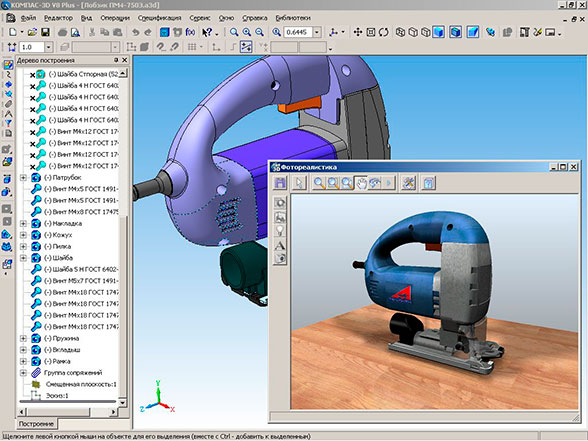Expand the Патрубок tree node
This screenshot has width=588, height=441.
pyautogui.click(x=23, y=177)
